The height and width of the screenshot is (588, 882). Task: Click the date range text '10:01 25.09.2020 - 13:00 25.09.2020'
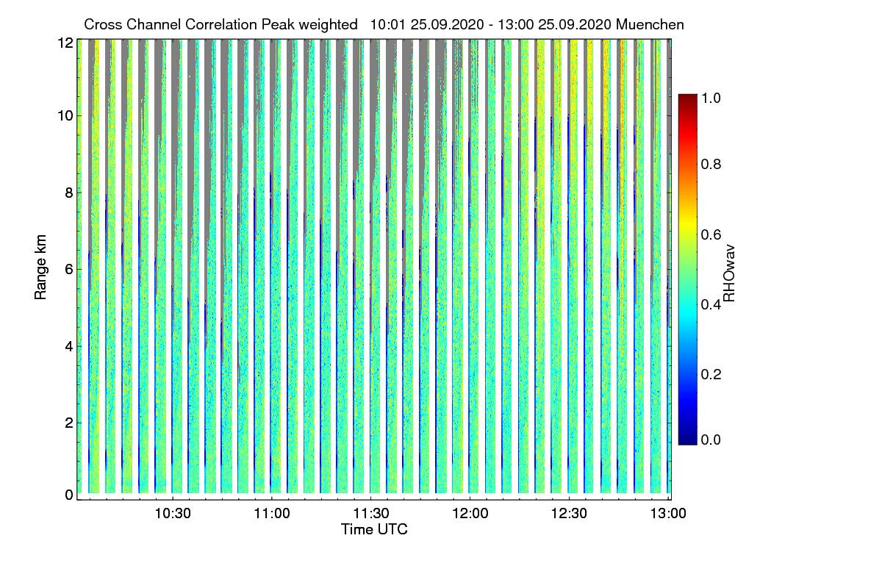click(492, 24)
